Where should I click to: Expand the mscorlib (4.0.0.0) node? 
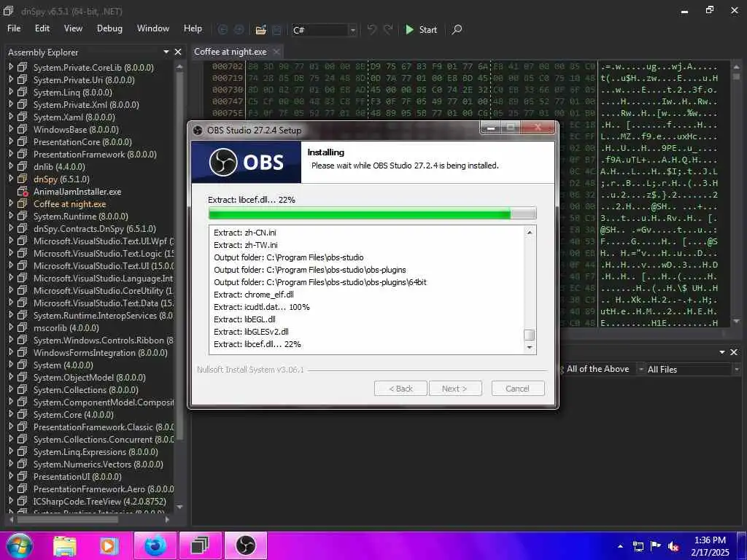pos(11,327)
